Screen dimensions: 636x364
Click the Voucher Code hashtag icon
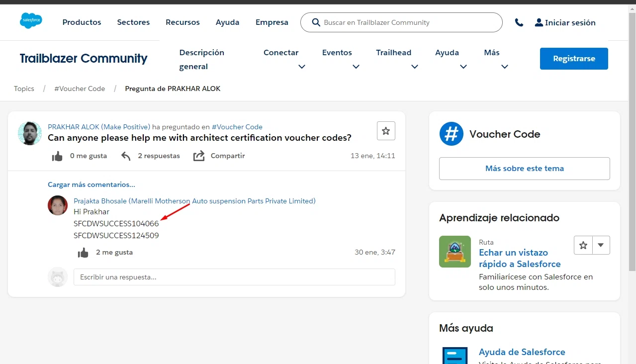452,134
